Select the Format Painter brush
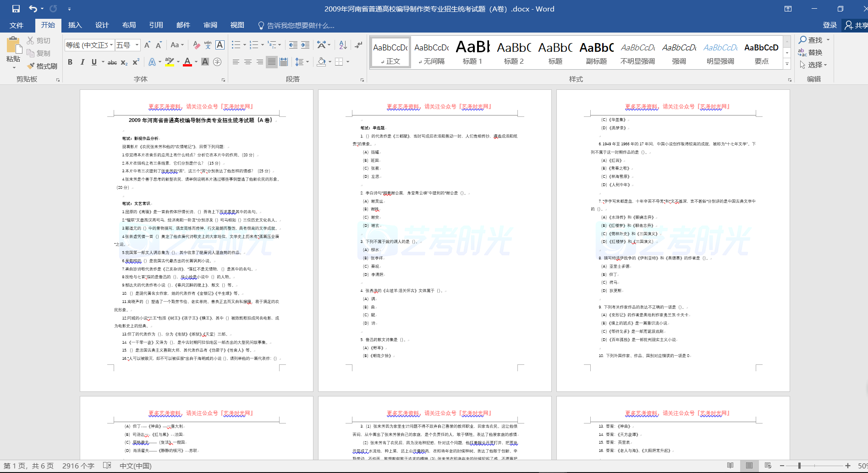This screenshot has height=473, width=868. 42,66
